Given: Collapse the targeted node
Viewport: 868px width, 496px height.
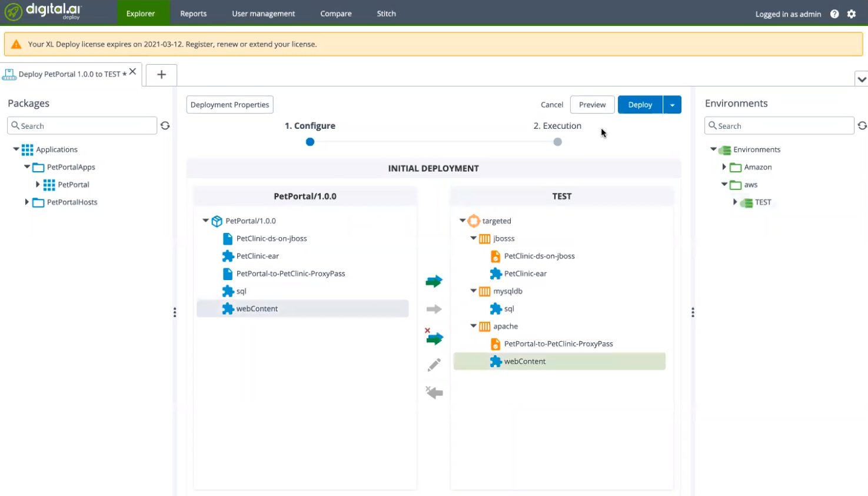Looking at the screenshot, I should 463,221.
